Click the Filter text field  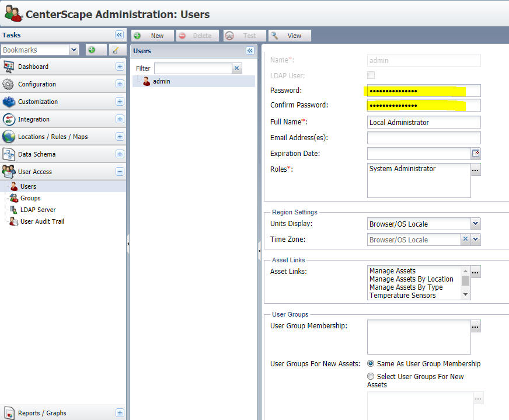193,68
